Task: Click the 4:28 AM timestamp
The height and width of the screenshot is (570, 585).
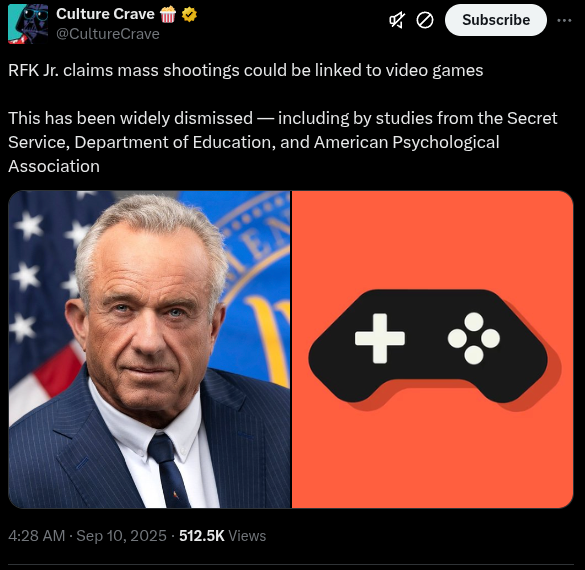Action: pos(37,536)
